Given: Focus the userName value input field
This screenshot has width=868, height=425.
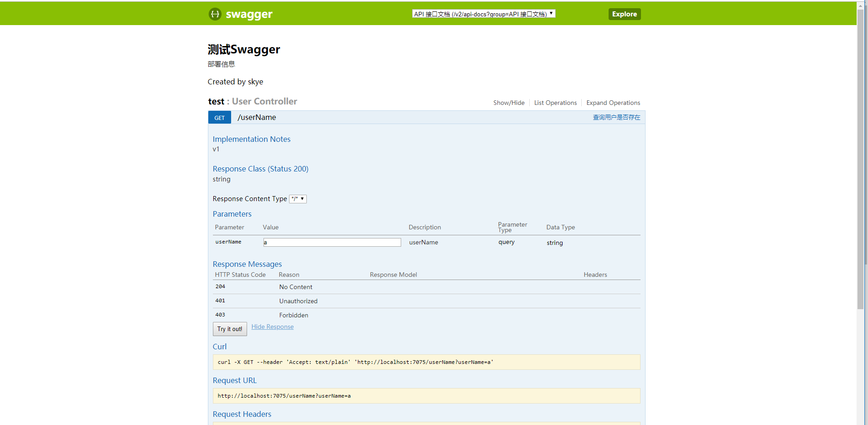Looking at the screenshot, I should [332, 242].
